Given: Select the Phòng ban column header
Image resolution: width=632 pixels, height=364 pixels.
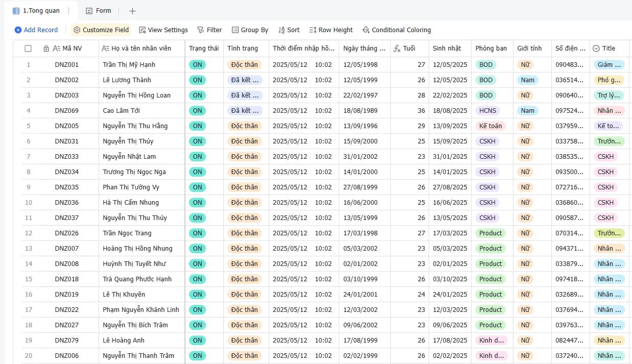Looking at the screenshot, I should [492, 48].
